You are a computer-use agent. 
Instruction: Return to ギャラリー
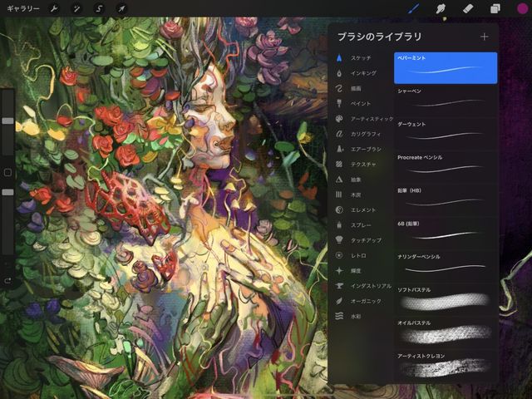click(x=23, y=8)
